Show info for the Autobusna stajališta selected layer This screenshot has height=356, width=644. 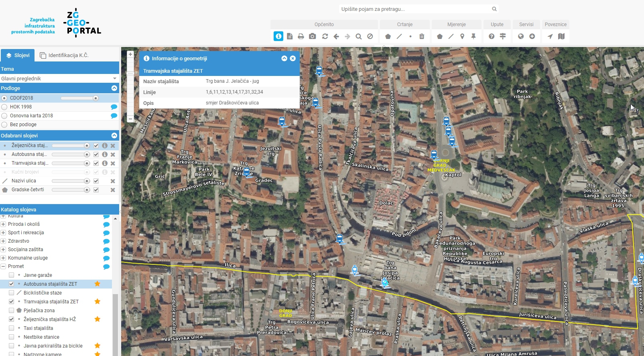tap(105, 154)
